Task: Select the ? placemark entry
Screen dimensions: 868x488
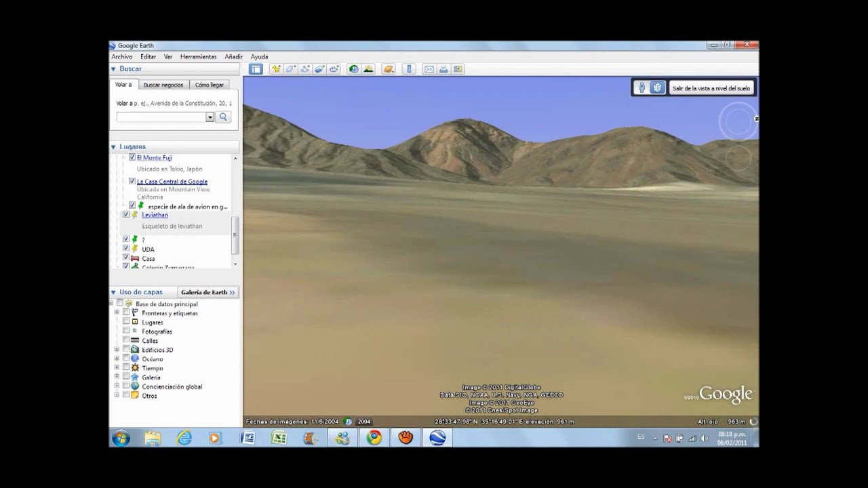Action: click(x=143, y=239)
